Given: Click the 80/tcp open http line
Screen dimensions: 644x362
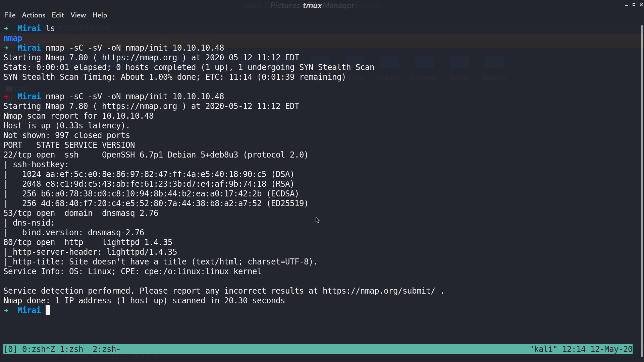Looking at the screenshot, I should coord(88,242).
